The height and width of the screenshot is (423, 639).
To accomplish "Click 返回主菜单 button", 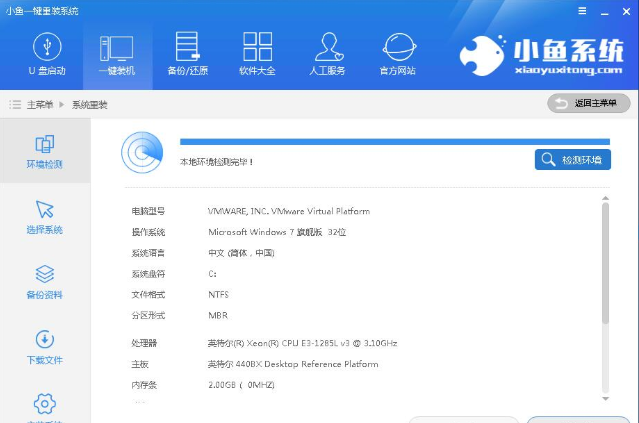I will point(588,104).
